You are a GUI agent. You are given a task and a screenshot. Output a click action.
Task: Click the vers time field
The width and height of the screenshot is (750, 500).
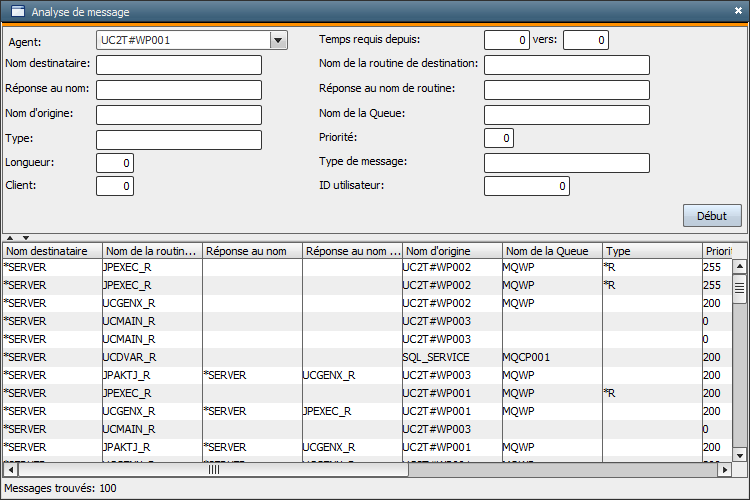585,40
